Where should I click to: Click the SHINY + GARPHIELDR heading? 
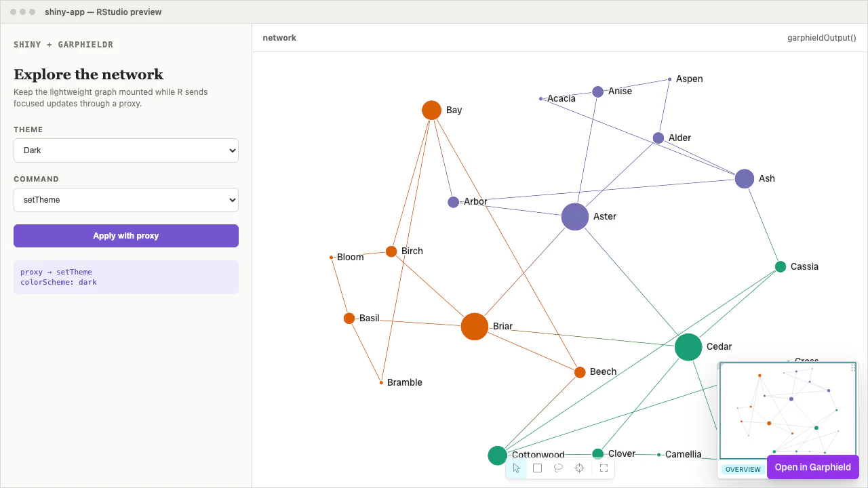[64, 45]
